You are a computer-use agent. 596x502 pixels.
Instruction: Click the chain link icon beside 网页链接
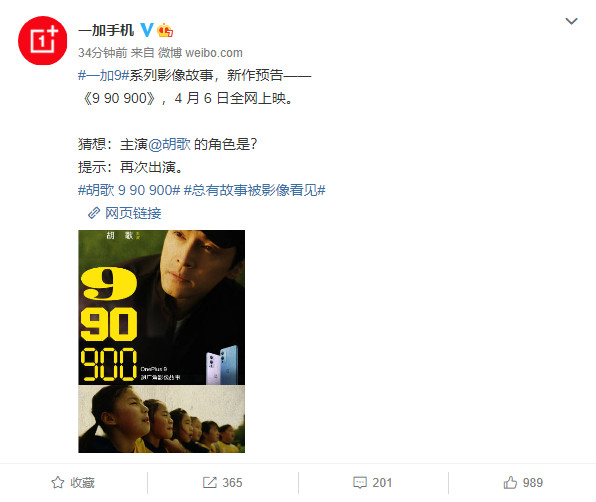pos(94,213)
